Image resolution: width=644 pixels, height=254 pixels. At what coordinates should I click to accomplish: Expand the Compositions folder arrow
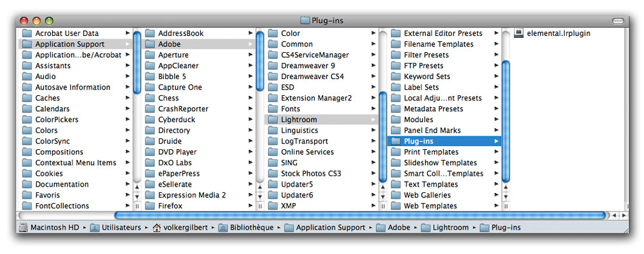pos(128,152)
